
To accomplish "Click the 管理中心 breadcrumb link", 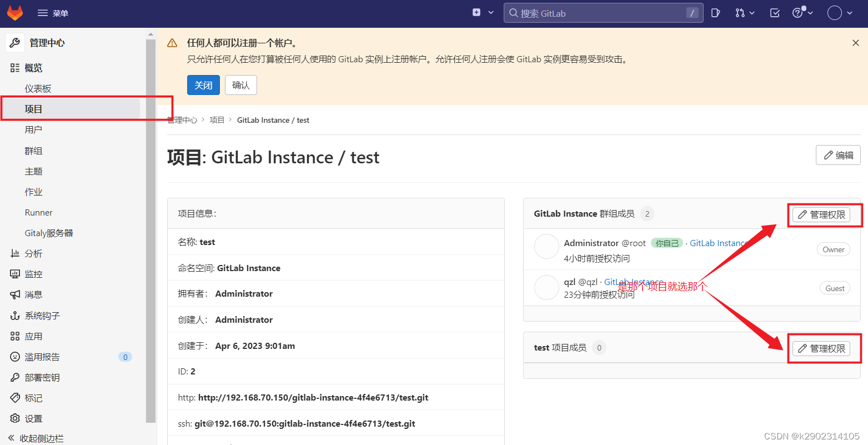I will pyautogui.click(x=182, y=120).
